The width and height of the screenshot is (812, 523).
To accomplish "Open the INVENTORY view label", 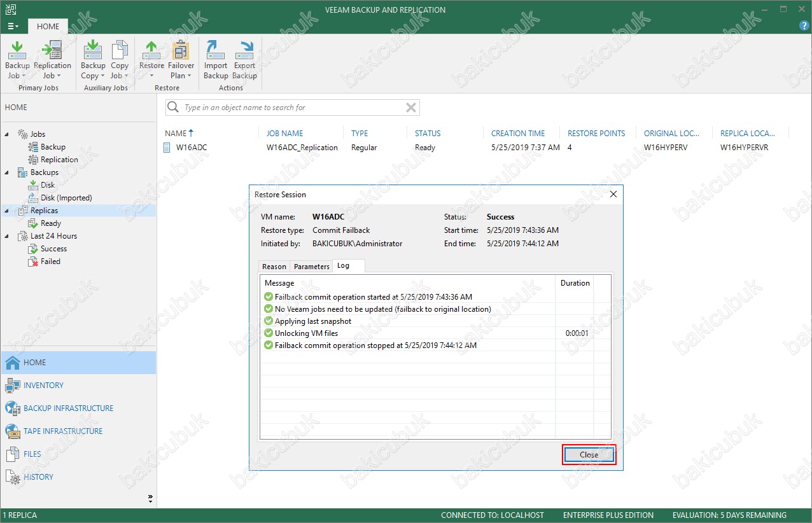I will 43,386.
